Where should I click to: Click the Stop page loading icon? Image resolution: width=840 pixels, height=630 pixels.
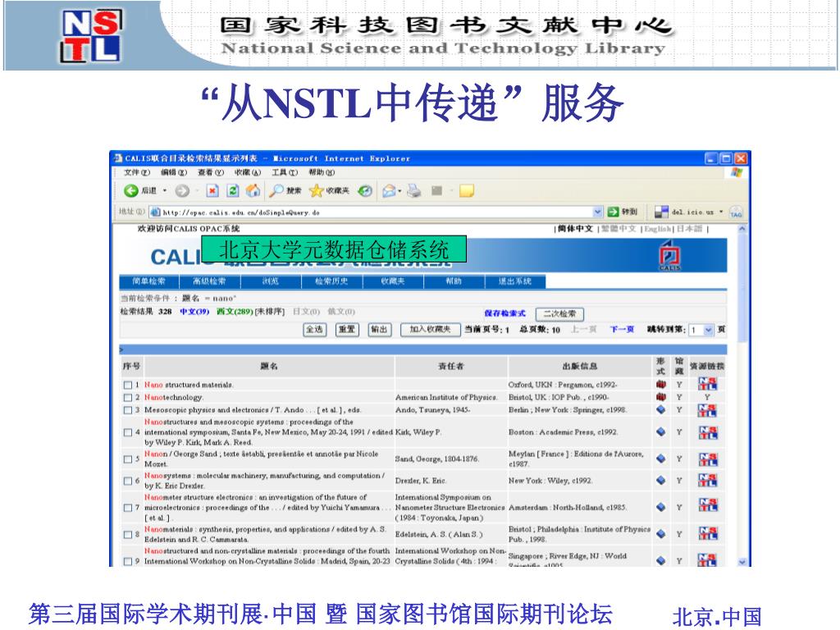pos(212,190)
